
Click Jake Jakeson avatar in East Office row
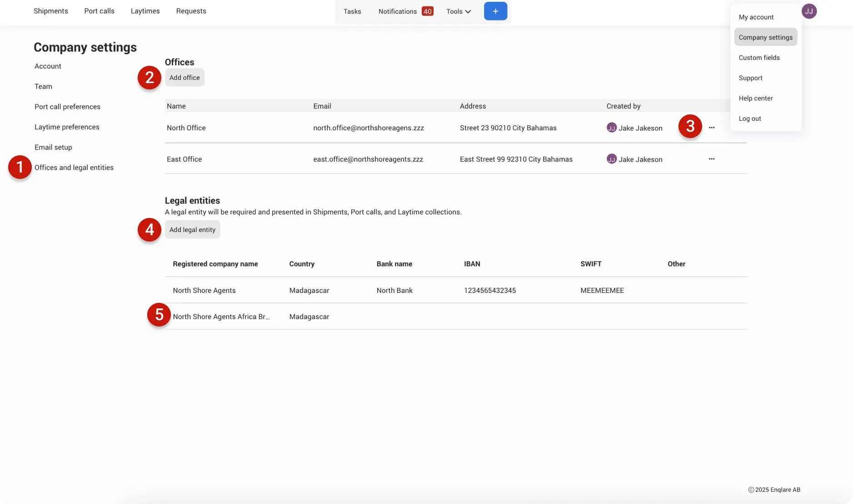pyautogui.click(x=612, y=159)
